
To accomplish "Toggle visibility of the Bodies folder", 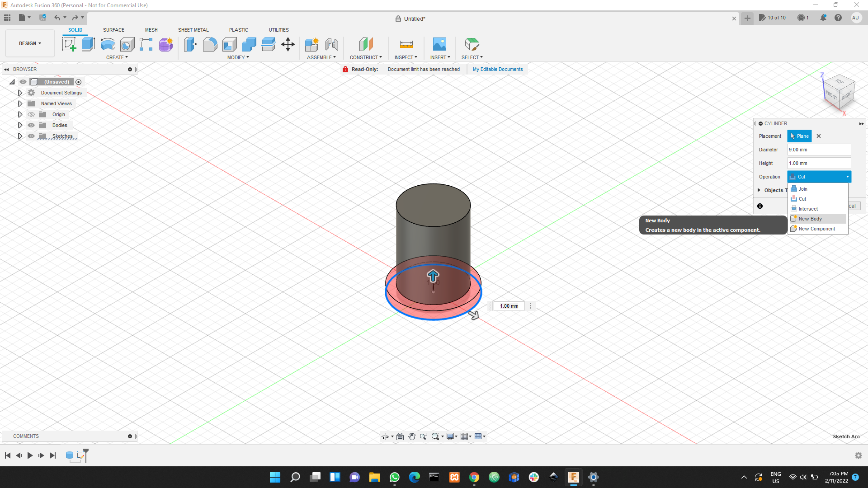I will [31, 125].
